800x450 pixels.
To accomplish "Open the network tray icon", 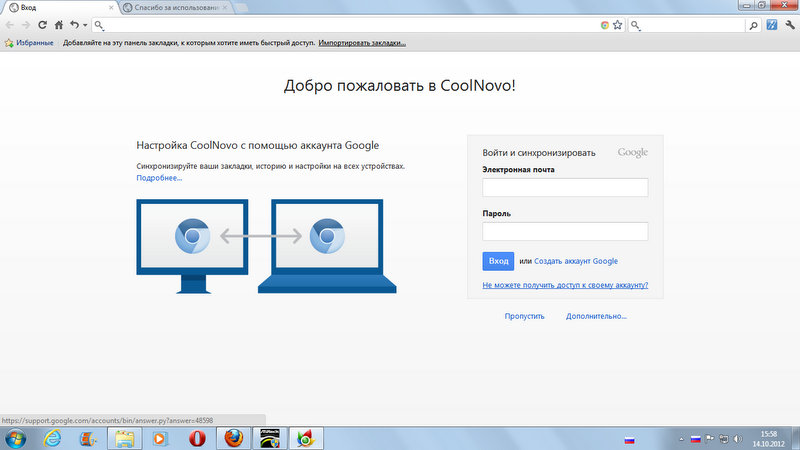I will click(724, 439).
